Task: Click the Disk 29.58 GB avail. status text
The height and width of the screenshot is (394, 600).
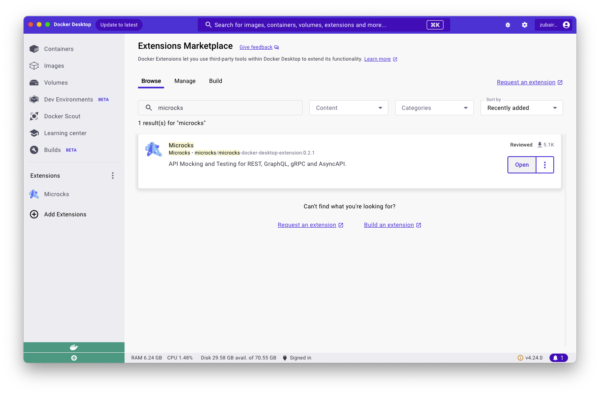Action: (x=238, y=358)
